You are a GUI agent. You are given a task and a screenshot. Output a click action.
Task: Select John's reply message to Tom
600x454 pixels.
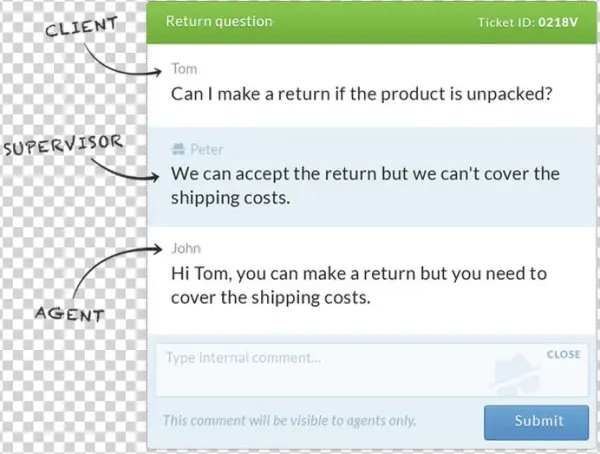(x=360, y=283)
